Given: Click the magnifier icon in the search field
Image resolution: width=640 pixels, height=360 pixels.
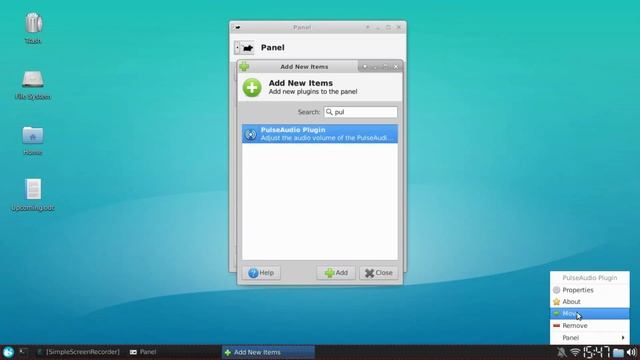Looking at the screenshot, I should pos(329,112).
